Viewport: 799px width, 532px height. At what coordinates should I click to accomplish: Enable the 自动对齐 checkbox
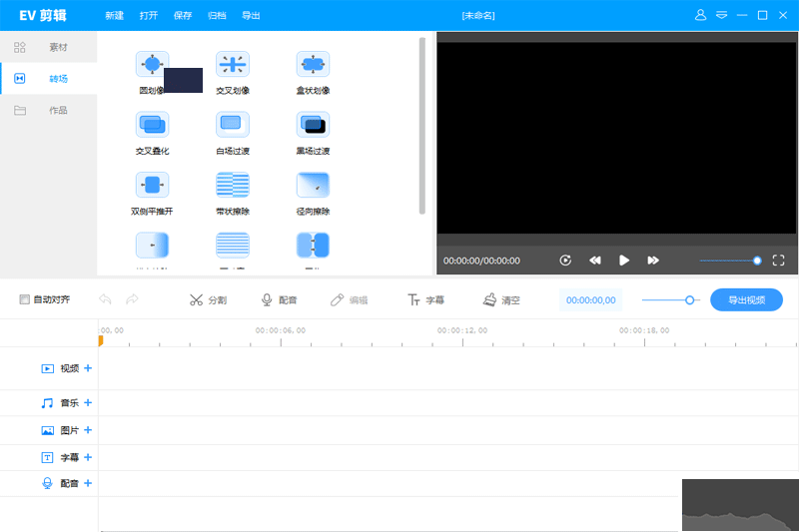tap(24, 299)
